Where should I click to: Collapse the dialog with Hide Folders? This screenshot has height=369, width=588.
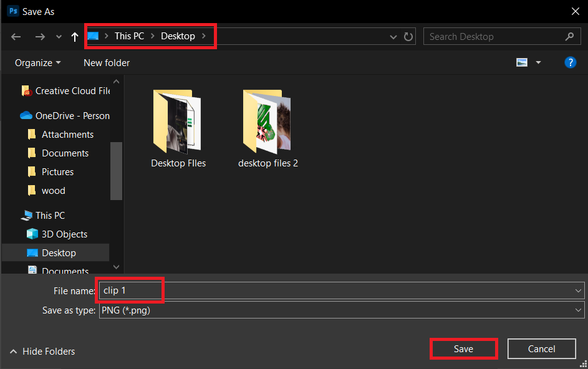(42, 351)
